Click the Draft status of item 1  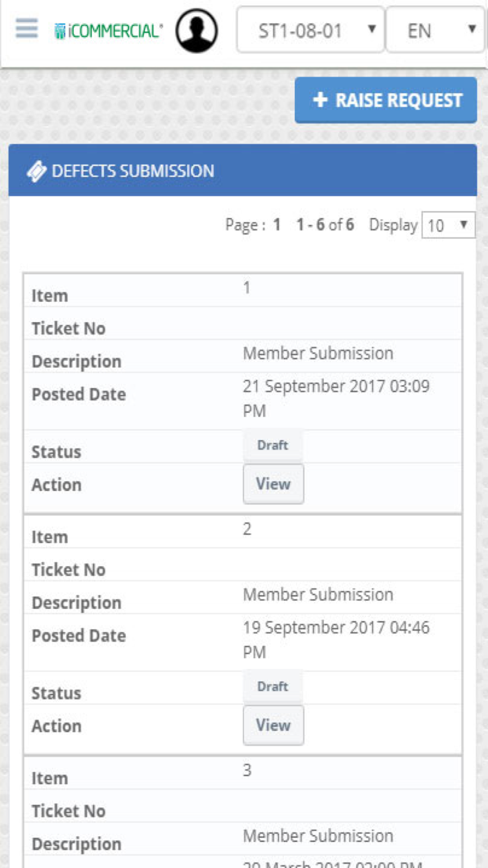click(x=272, y=445)
